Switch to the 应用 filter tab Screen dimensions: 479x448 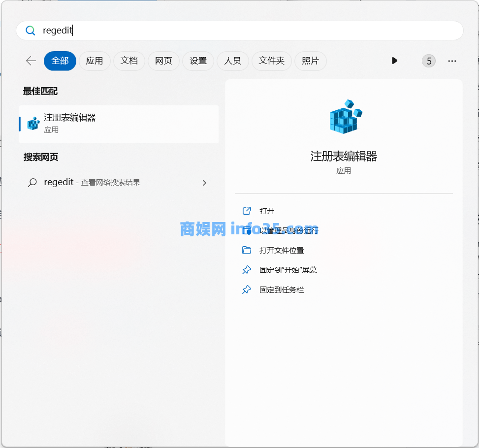[x=95, y=61]
